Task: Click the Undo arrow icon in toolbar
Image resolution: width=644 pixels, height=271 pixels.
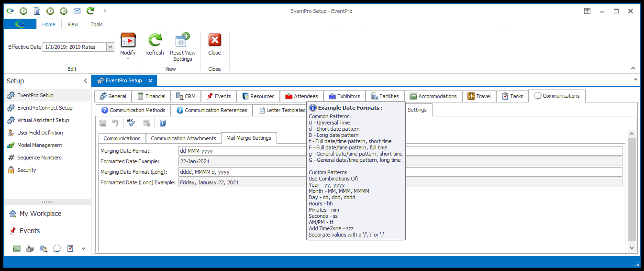Action: pos(115,124)
